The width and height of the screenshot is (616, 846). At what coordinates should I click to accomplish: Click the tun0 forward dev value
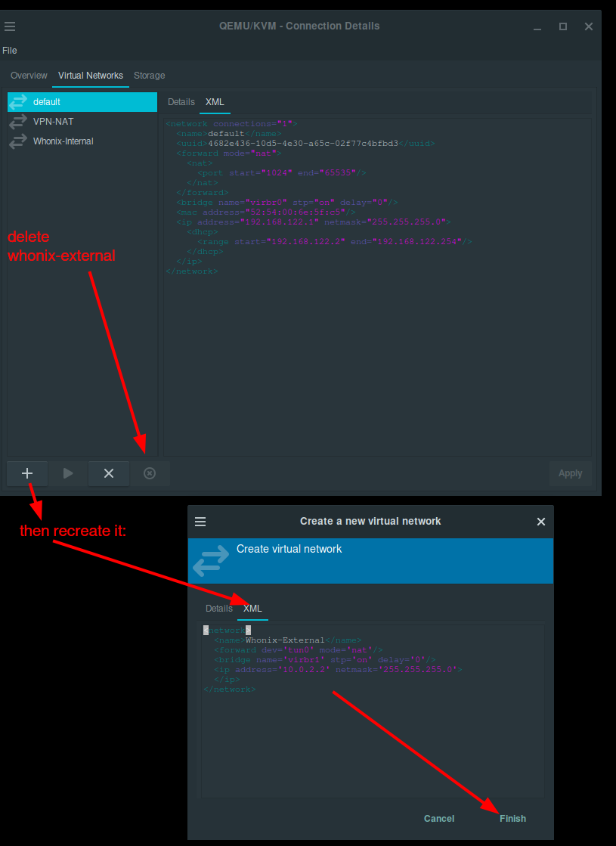pyautogui.click(x=299, y=650)
